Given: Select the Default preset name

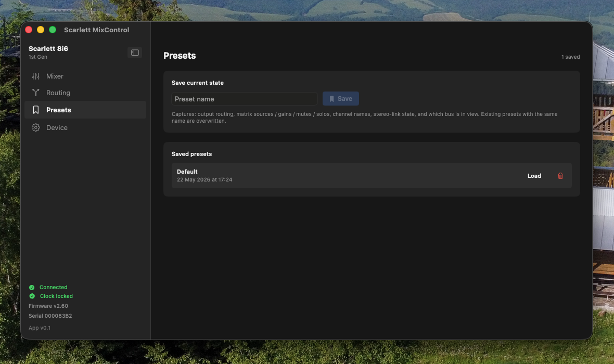Looking at the screenshot, I should pyautogui.click(x=187, y=172).
